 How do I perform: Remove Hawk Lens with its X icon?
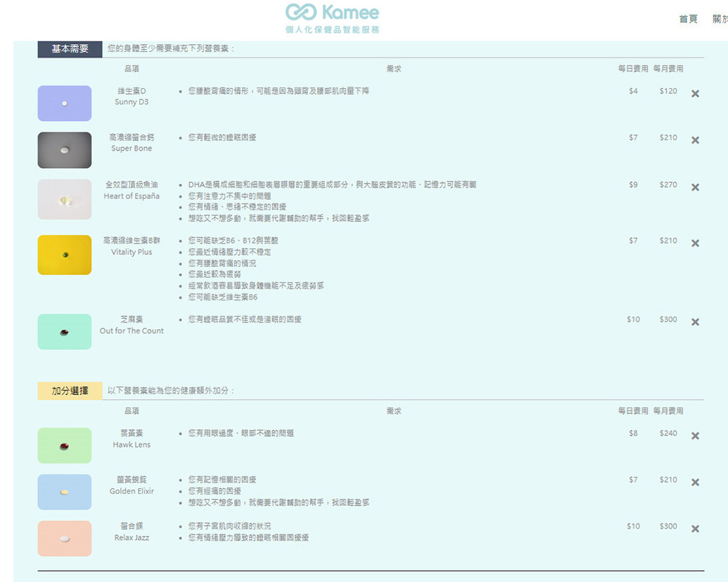[695, 436]
